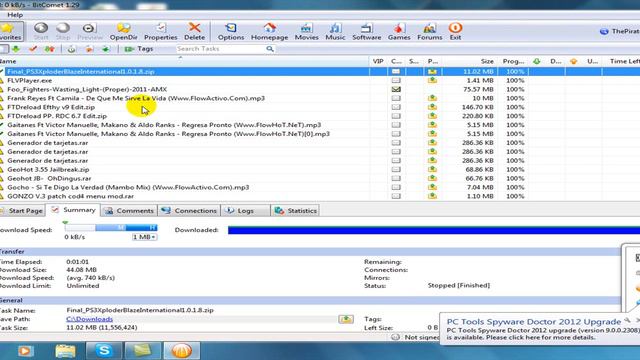Open the media player taskbar icon
The width and height of the screenshot is (640, 360).
coord(25,351)
